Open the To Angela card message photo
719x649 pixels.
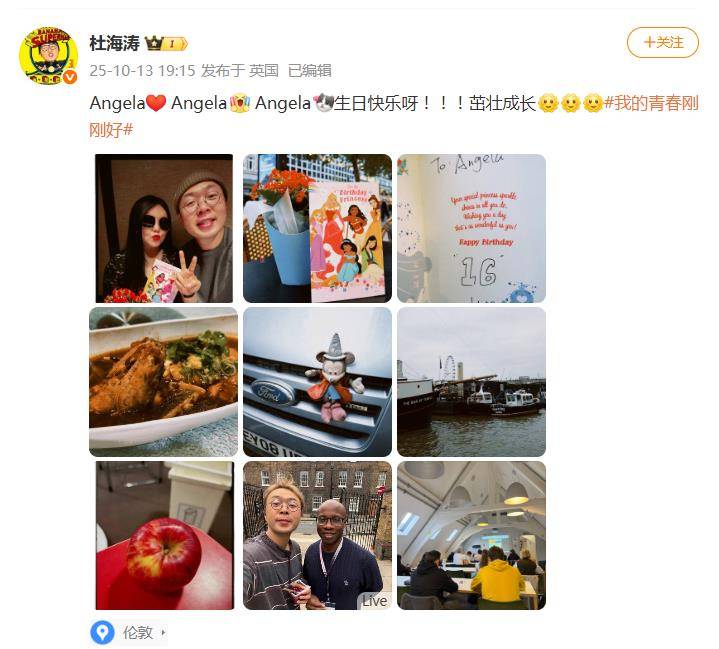(x=471, y=228)
